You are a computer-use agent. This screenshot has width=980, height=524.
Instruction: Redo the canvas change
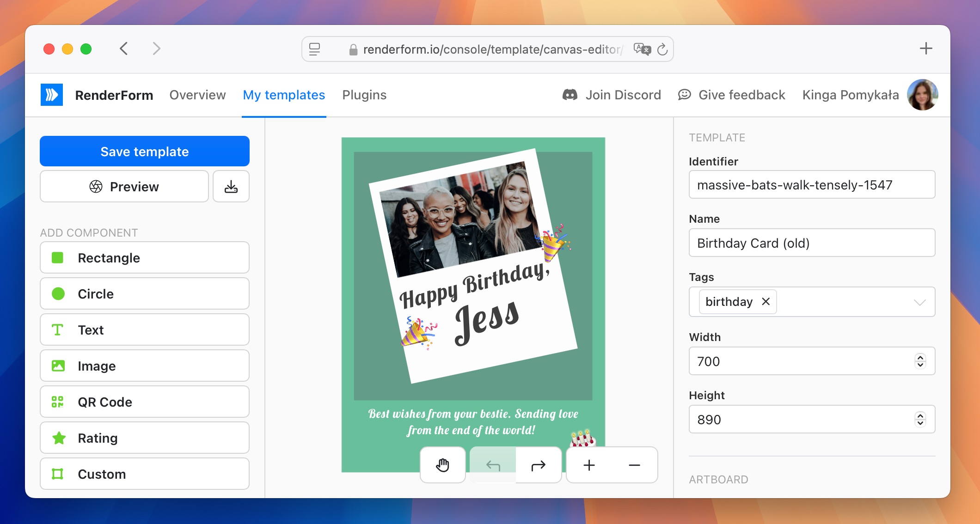click(x=539, y=465)
